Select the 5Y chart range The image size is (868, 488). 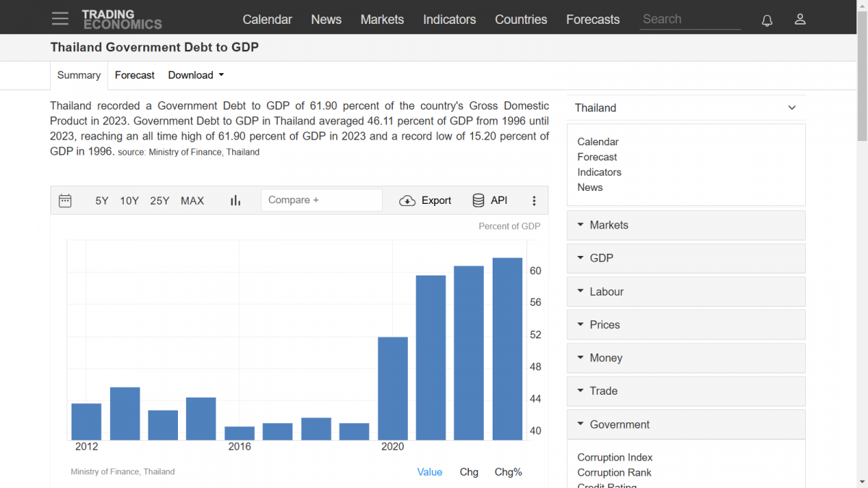(102, 201)
